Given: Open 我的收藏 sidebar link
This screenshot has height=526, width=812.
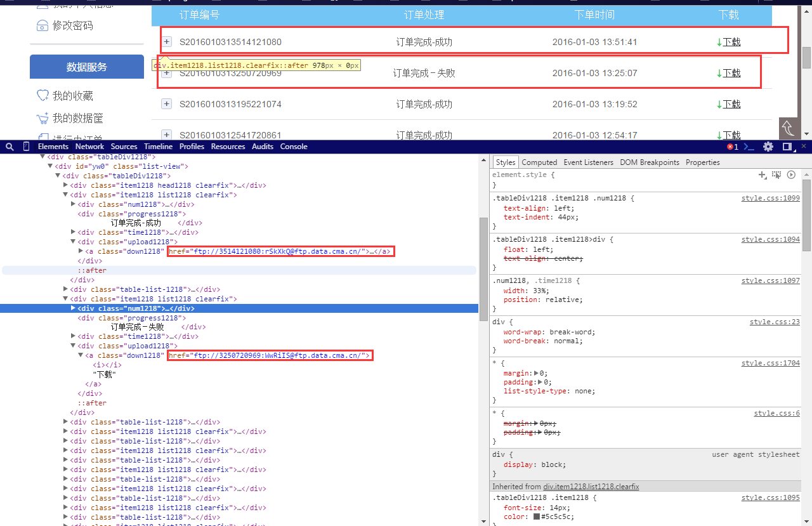Looking at the screenshot, I should 72,96.
